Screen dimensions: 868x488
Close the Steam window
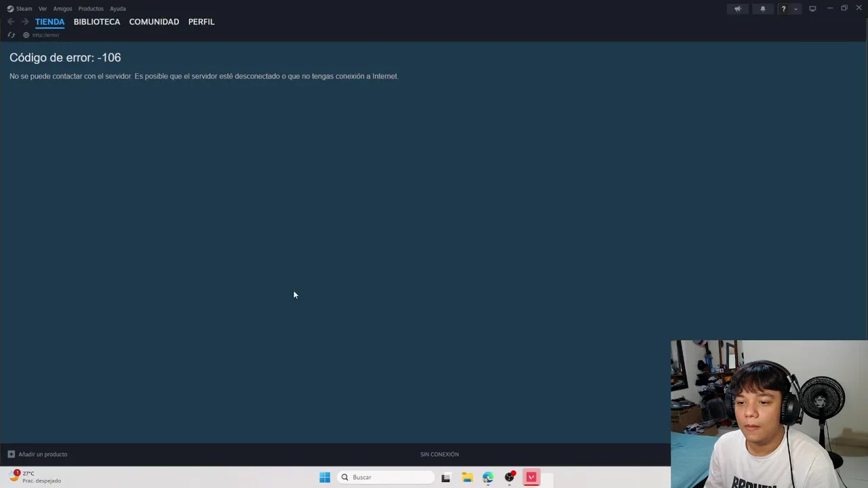(859, 8)
